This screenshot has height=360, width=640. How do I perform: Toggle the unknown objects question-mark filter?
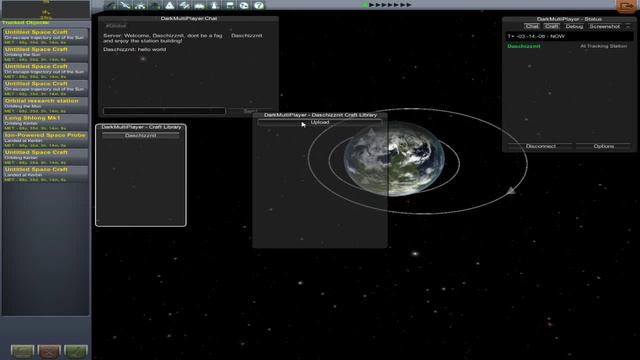click(x=258, y=5)
